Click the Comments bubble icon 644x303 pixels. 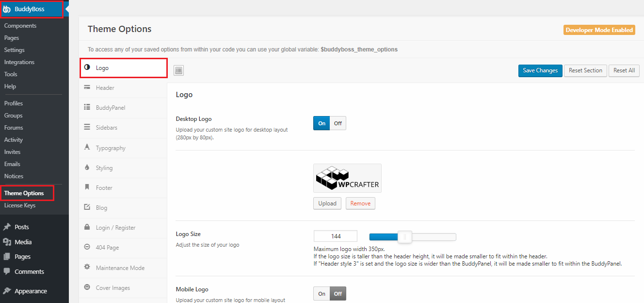click(x=7, y=271)
